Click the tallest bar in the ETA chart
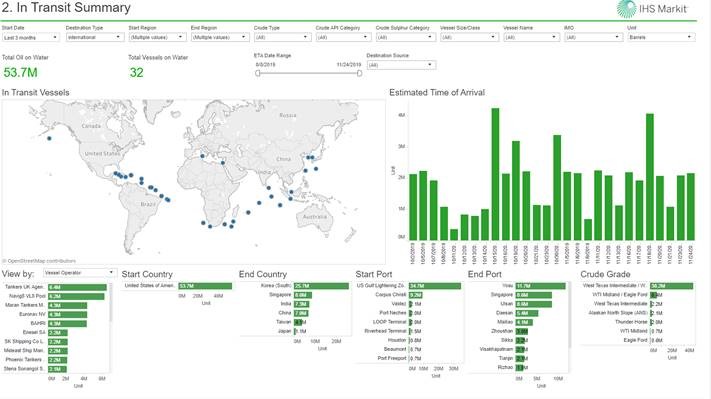 [495, 174]
